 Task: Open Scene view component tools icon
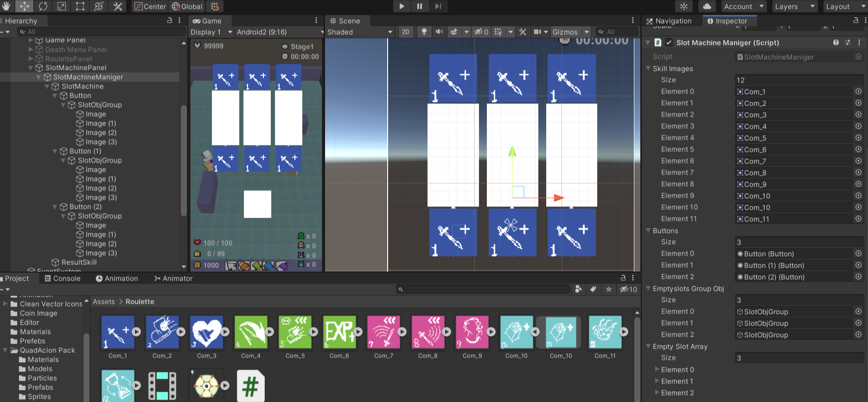[523, 32]
